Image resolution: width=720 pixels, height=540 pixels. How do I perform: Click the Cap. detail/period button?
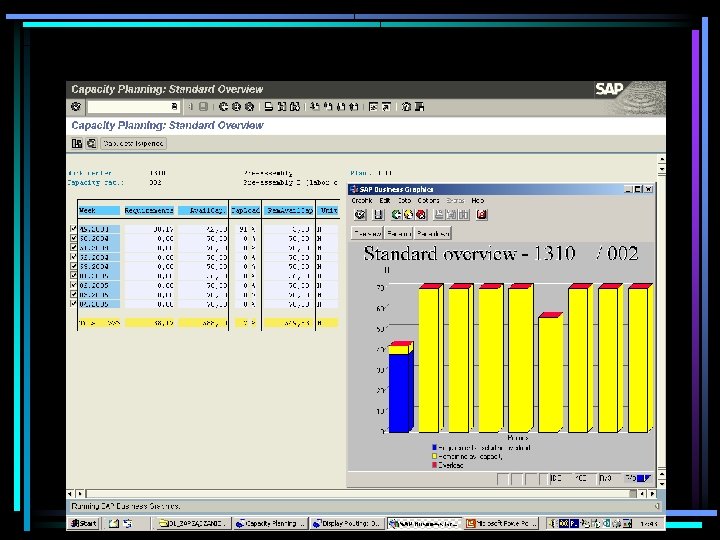[x=132, y=143]
